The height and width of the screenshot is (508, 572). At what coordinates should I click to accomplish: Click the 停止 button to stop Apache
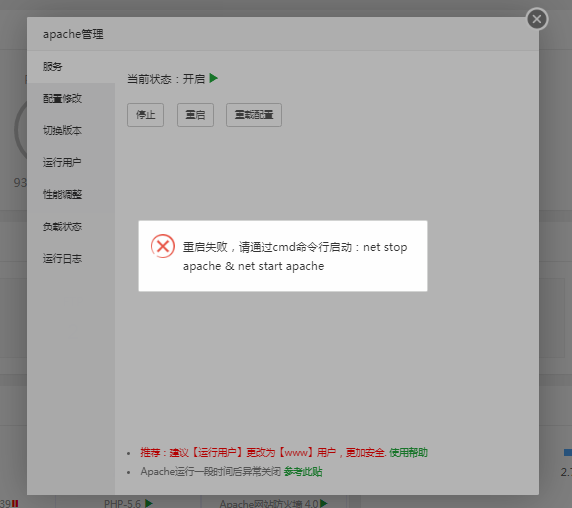[146, 115]
